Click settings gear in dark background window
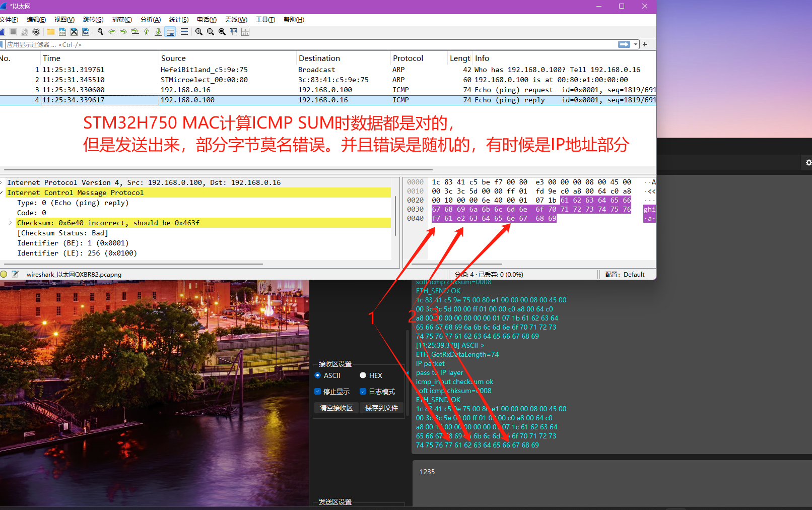 click(808, 162)
